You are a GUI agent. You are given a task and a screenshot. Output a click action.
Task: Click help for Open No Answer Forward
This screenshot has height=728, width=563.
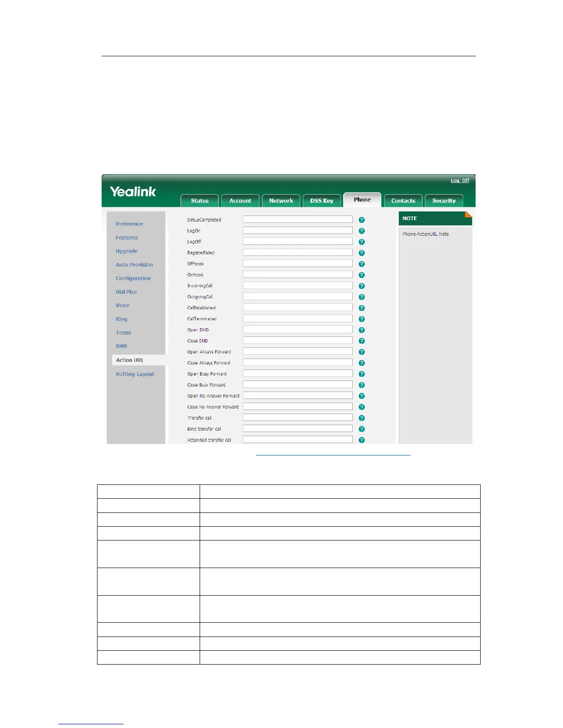pyautogui.click(x=362, y=396)
